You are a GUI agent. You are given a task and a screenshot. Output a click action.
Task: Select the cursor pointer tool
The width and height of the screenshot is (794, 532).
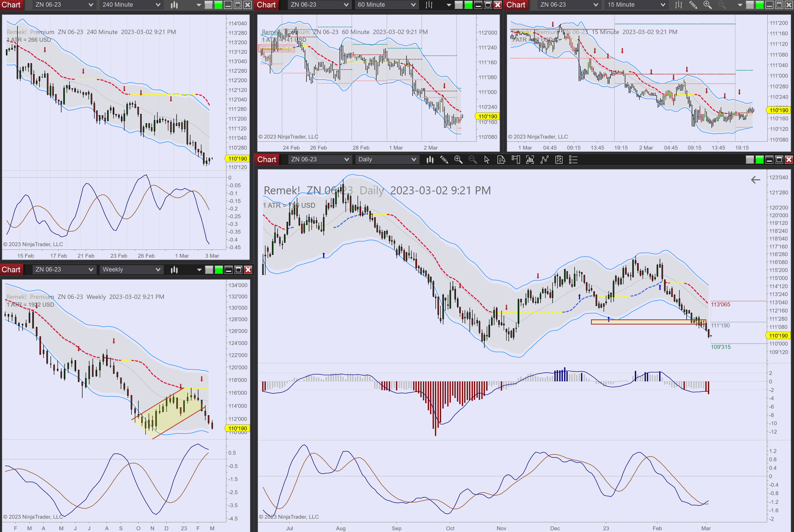[x=487, y=159]
